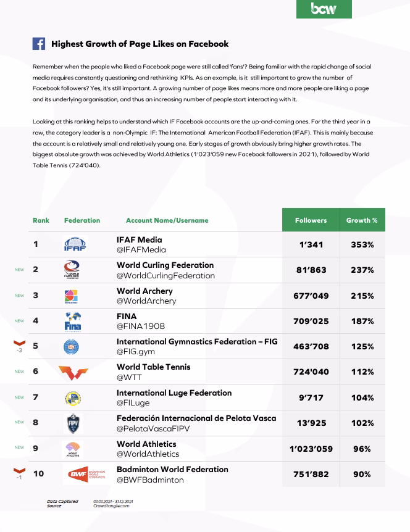The height and width of the screenshot is (532, 410).
Task: Click the World Table Tennis logo
Action: pos(73,373)
